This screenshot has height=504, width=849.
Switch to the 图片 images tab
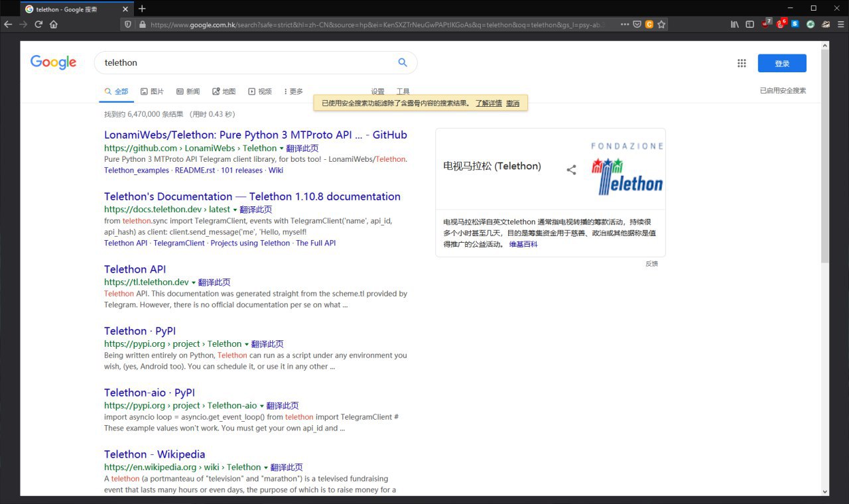point(152,92)
